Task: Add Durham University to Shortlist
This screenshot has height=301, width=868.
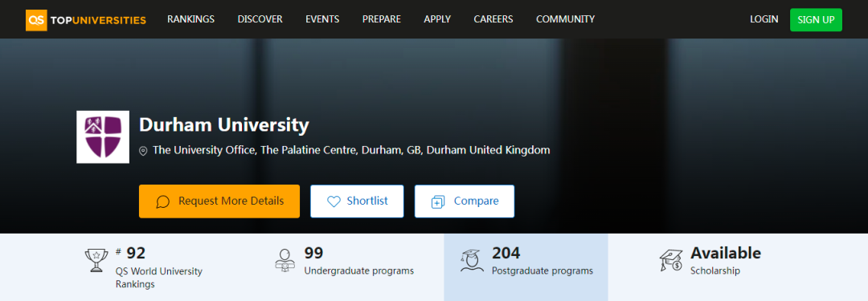Action: pos(357,201)
